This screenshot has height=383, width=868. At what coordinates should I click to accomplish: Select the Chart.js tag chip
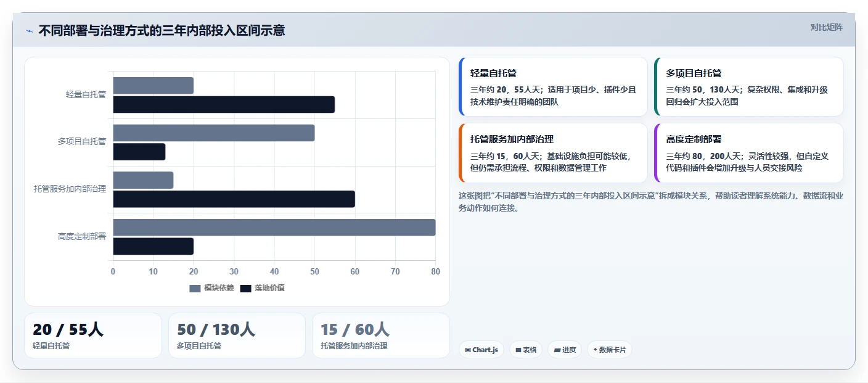coord(481,350)
